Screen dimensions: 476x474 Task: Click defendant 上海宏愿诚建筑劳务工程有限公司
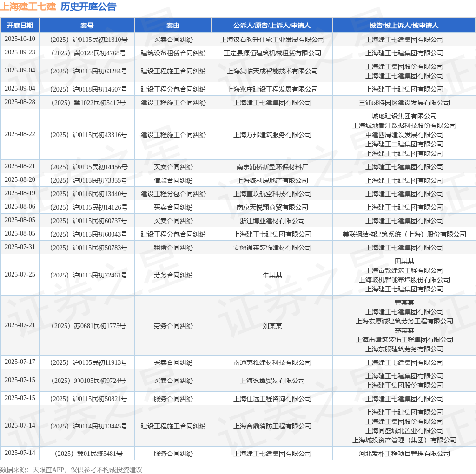[x=404, y=321]
